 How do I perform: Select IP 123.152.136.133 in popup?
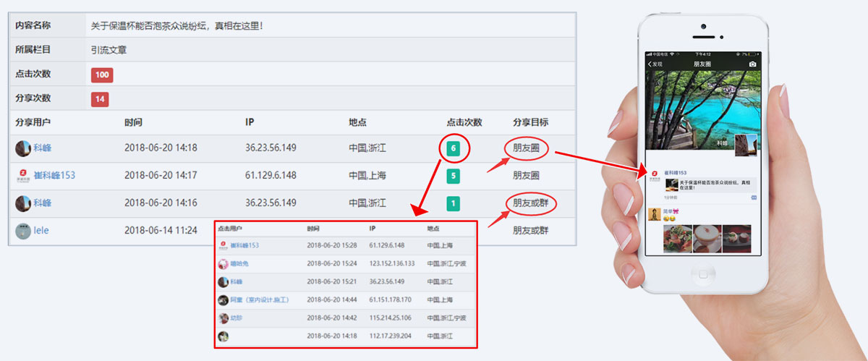click(x=391, y=263)
